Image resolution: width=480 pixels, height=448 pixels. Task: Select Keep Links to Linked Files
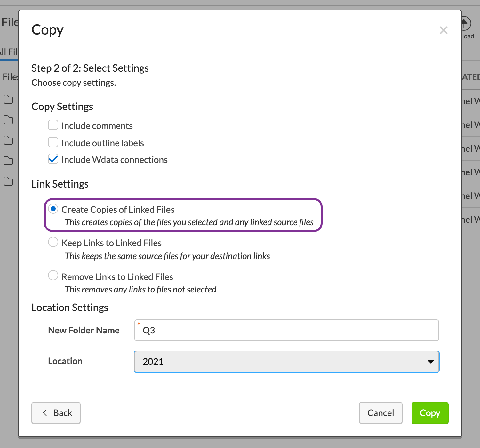53,242
